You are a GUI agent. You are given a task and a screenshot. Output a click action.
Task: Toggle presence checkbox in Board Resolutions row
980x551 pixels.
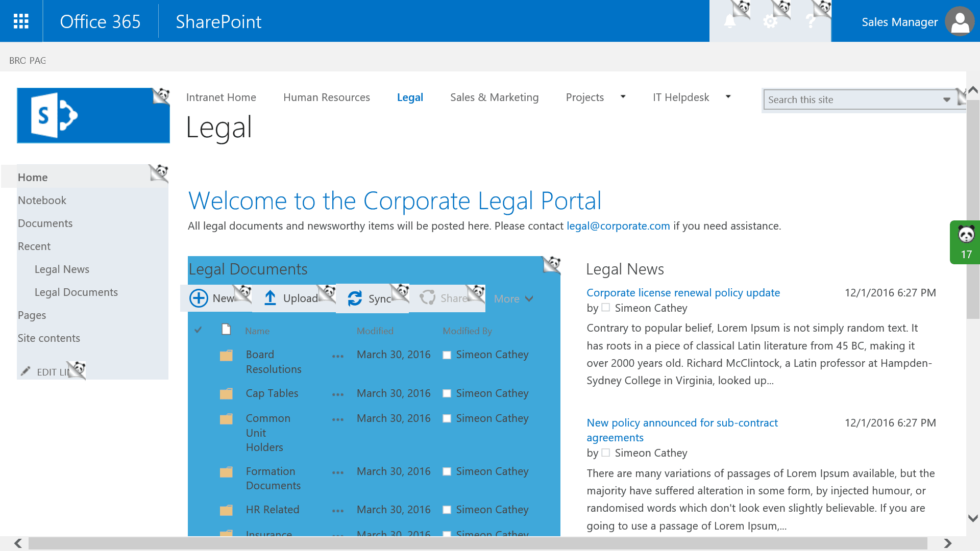447,355
